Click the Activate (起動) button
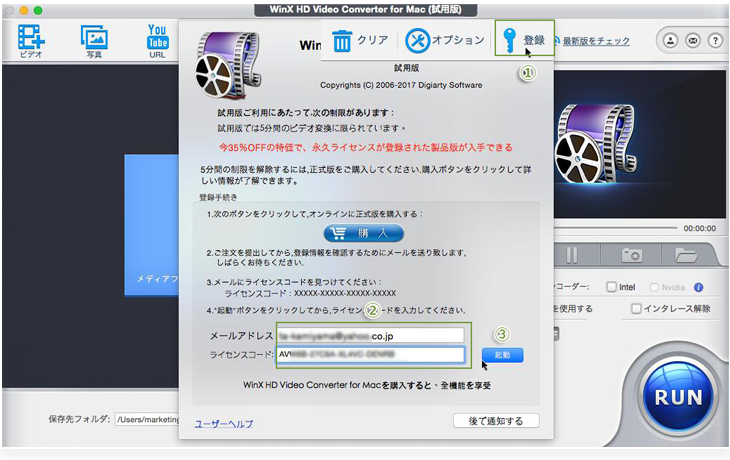This screenshot has height=460, width=730. 502,355
